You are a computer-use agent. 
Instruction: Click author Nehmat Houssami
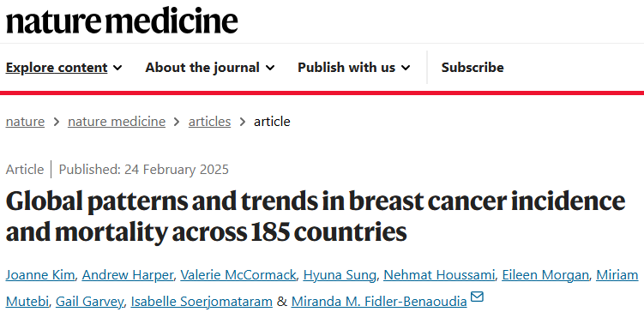pyautogui.click(x=439, y=275)
